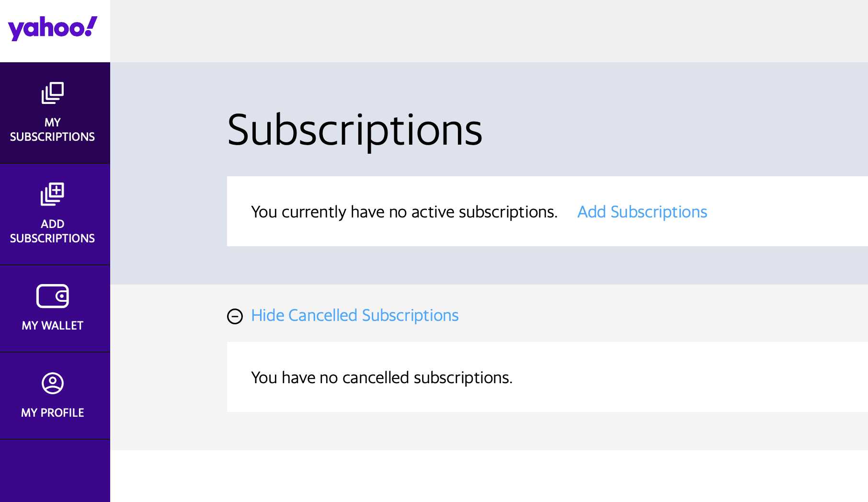Click the My Profile person icon
The image size is (868, 502).
point(53,383)
